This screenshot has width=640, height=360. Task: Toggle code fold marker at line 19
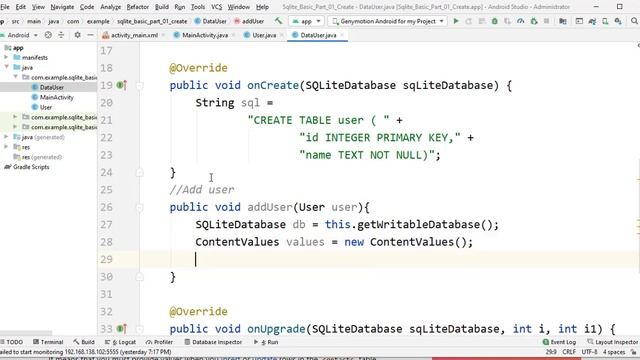tap(140, 86)
